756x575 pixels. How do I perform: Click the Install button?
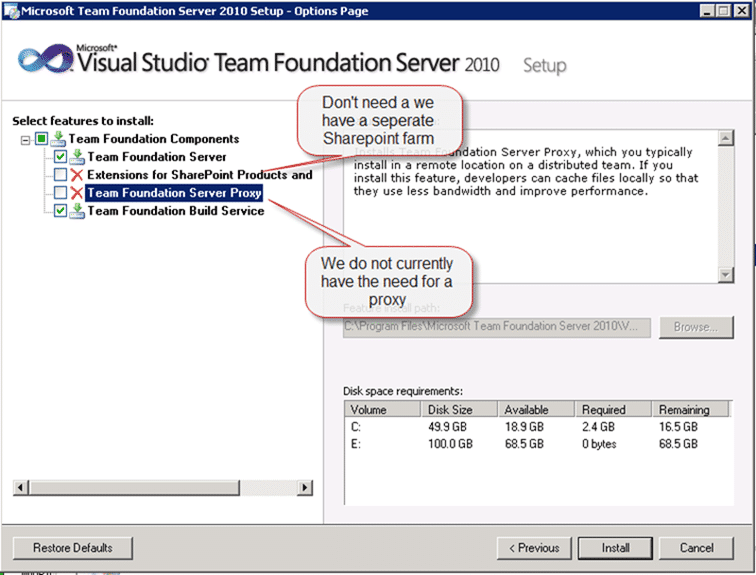[615, 548]
